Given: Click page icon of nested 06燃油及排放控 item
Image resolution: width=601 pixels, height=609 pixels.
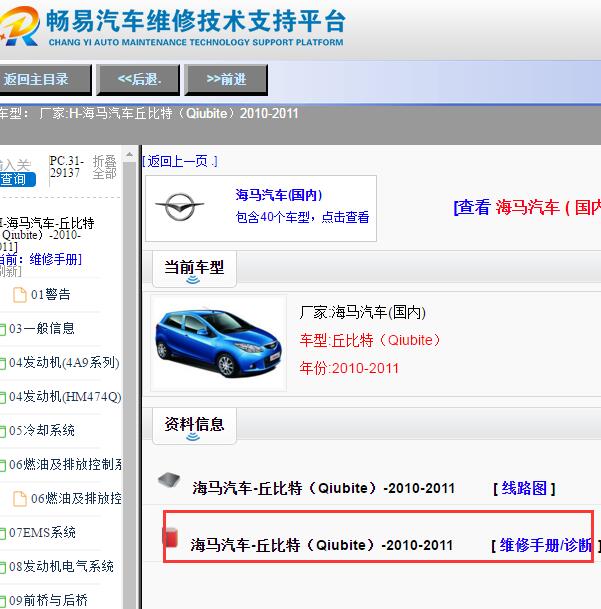Looking at the screenshot, I should (x=19, y=499).
